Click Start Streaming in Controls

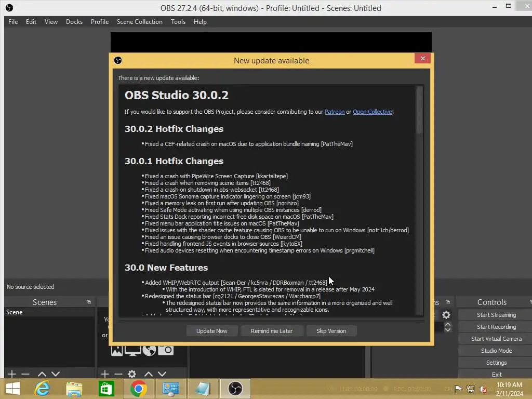point(496,315)
